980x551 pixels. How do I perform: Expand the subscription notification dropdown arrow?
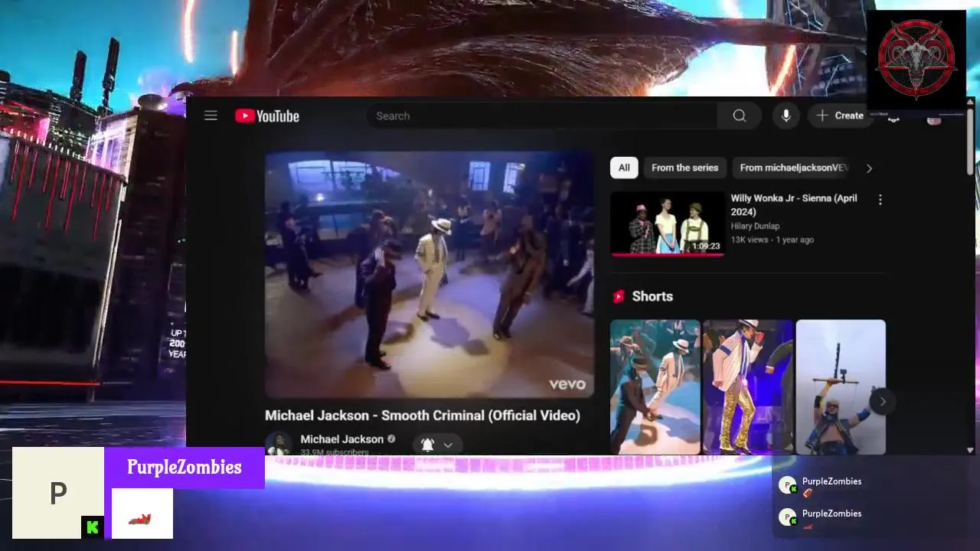point(448,445)
